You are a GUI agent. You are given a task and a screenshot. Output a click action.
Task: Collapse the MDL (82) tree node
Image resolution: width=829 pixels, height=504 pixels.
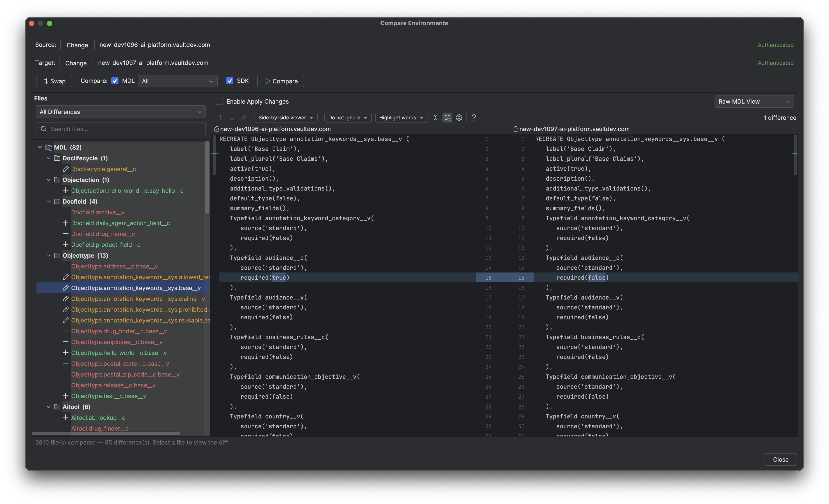coord(40,147)
